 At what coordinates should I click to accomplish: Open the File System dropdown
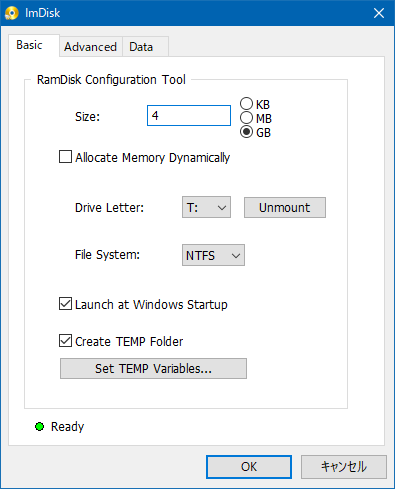(x=213, y=255)
